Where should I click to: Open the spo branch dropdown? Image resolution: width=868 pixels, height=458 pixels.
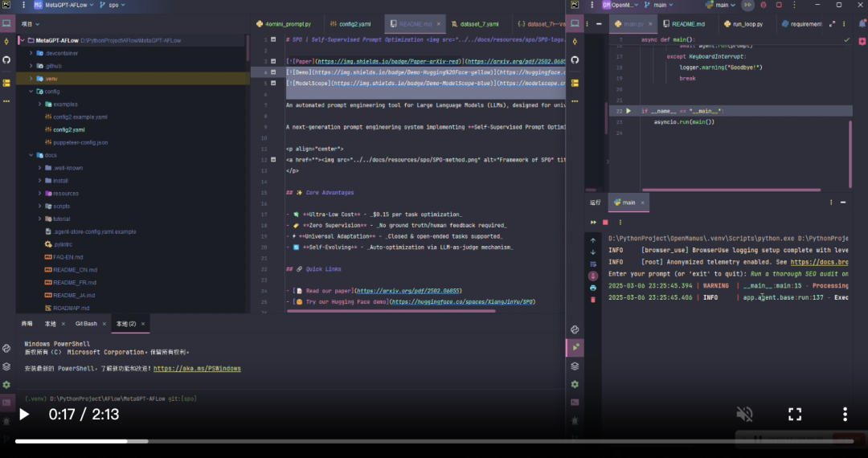click(x=113, y=5)
